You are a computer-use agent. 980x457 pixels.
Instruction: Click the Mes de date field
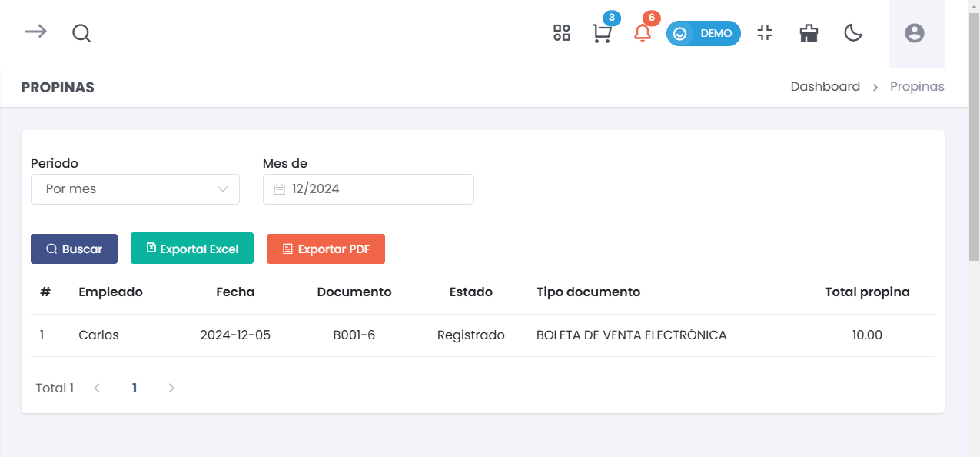click(x=368, y=189)
